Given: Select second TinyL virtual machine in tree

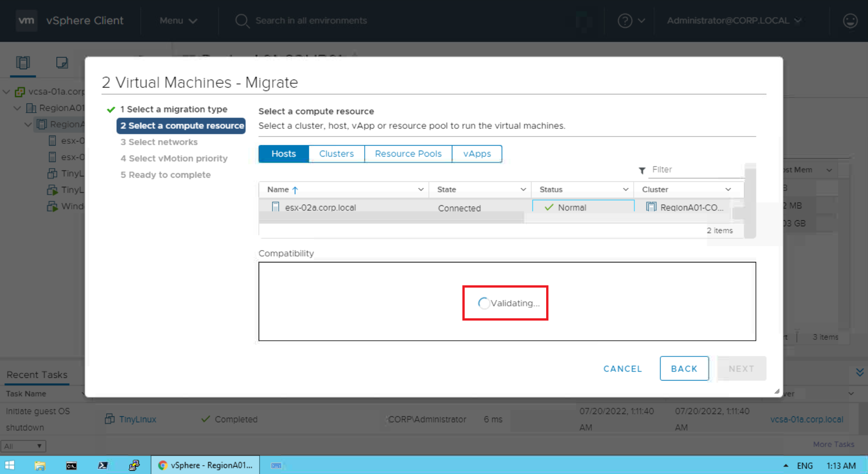Looking at the screenshot, I should [x=65, y=190].
